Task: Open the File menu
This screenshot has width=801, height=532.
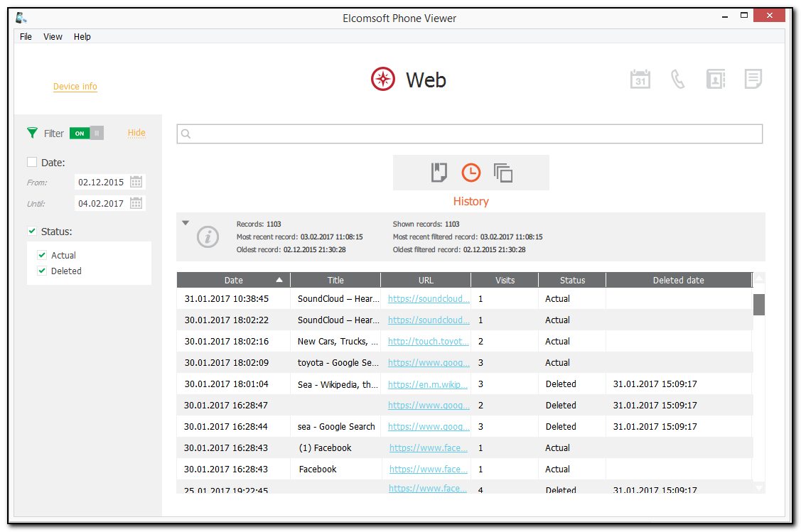Action: [x=26, y=37]
